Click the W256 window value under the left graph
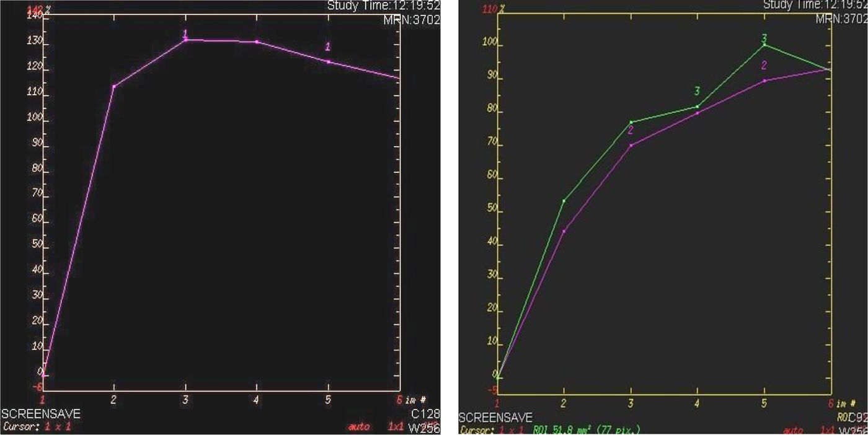The width and height of the screenshot is (868, 435). [x=425, y=426]
